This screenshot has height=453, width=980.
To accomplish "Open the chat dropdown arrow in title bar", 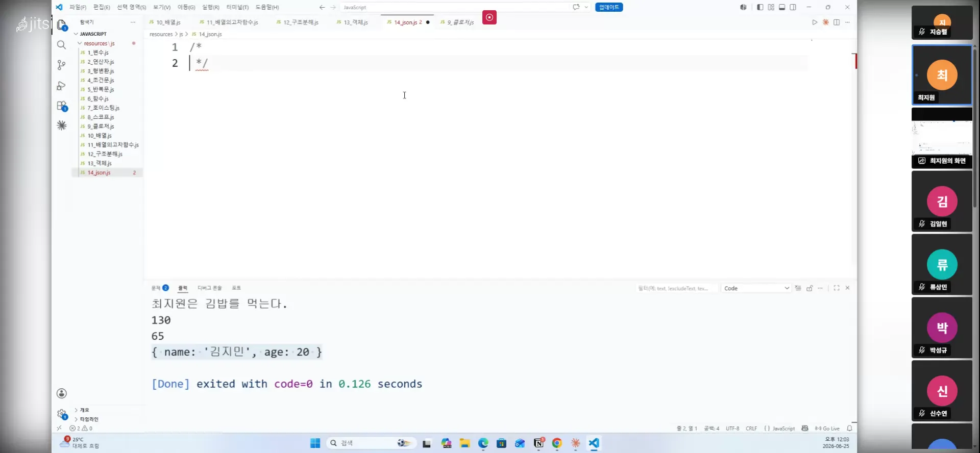I will pyautogui.click(x=586, y=7).
